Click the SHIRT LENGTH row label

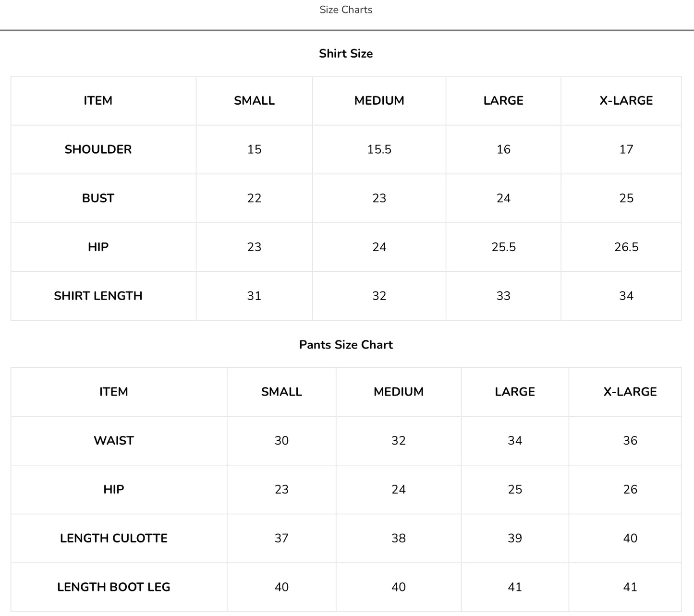pyautogui.click(x=98, y=296)
